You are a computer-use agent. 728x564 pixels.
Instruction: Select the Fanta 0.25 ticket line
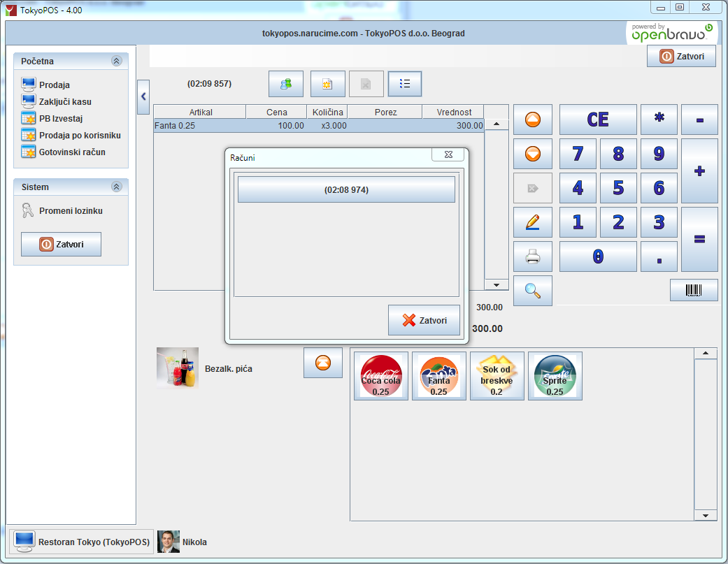[x=319, y=126]
